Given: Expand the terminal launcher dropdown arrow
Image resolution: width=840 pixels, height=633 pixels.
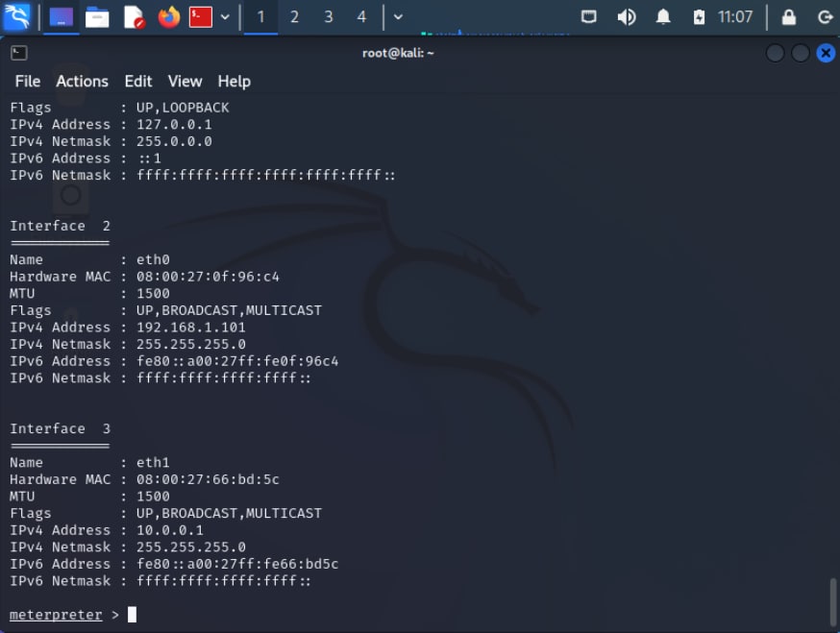Looking at the screenshot, I should coord(225,17).
